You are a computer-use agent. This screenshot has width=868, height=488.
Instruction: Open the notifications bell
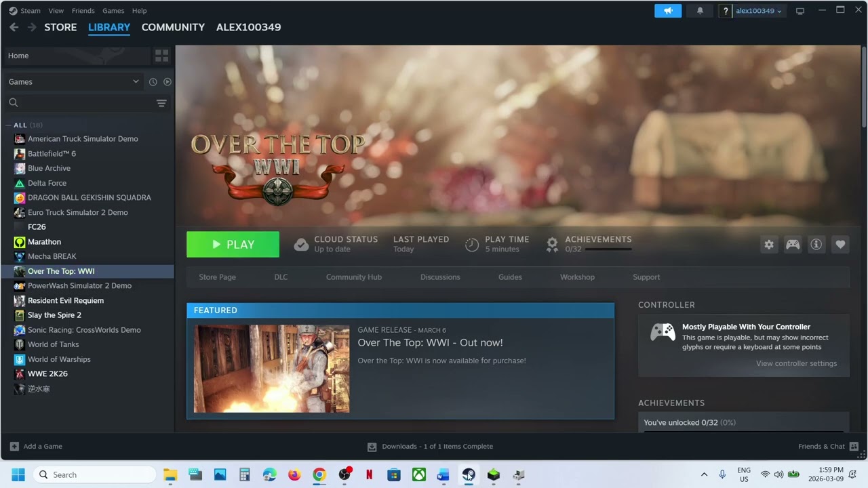pyautogui.click(x=700, y=11)
